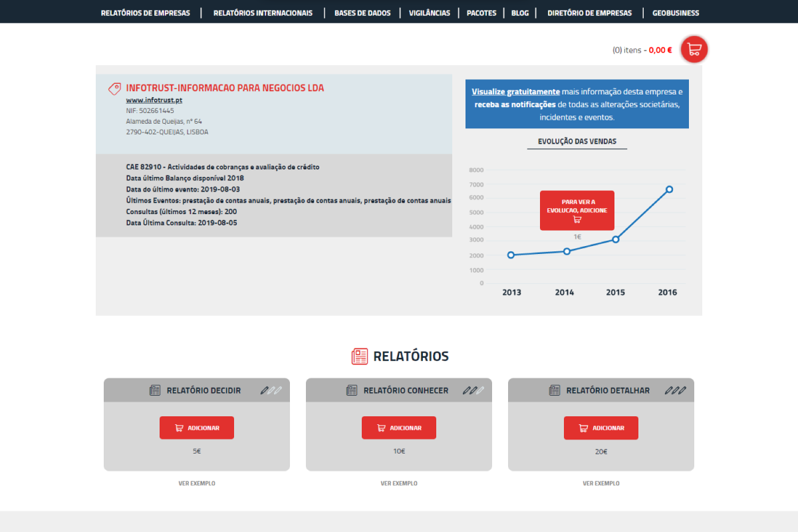This screenshot has width=798, height=532.
Task: Click 'Data último Balanço disponível 2018'
Action: point(185,178)
